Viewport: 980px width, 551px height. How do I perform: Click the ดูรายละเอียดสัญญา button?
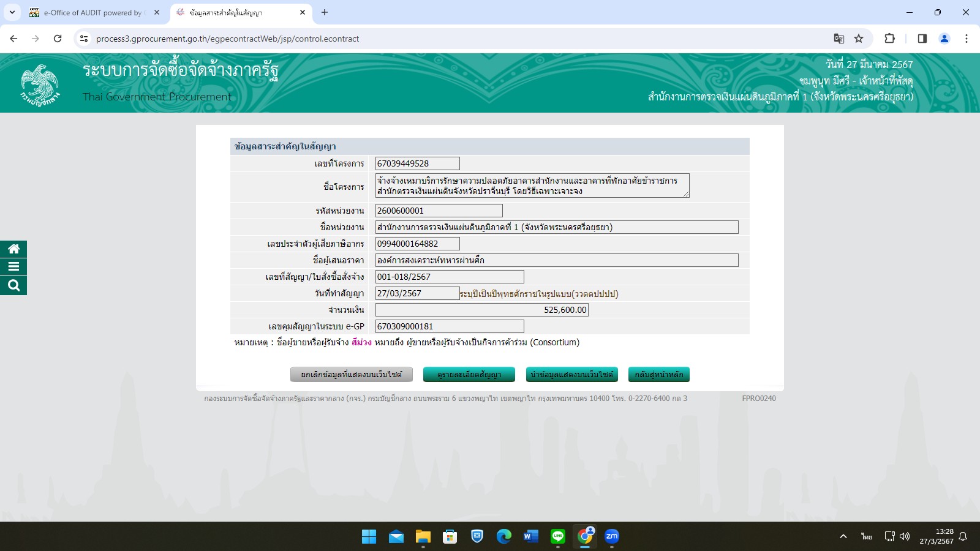[469, 375]
